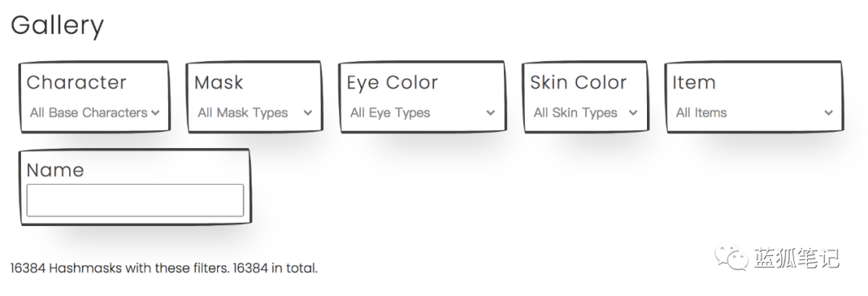Click the Character filter label
This screenshot has width=868, height=296.
tap(76, 82)
